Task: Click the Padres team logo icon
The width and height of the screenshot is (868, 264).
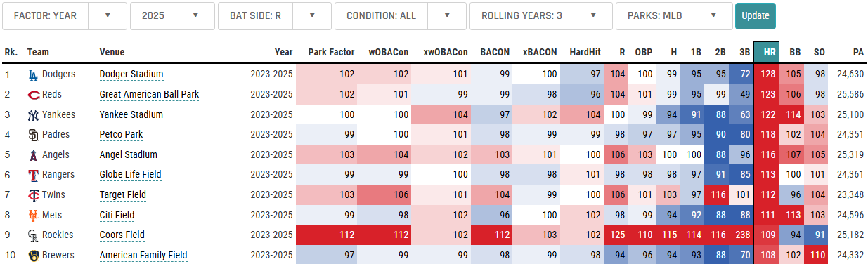Action: 33,135
